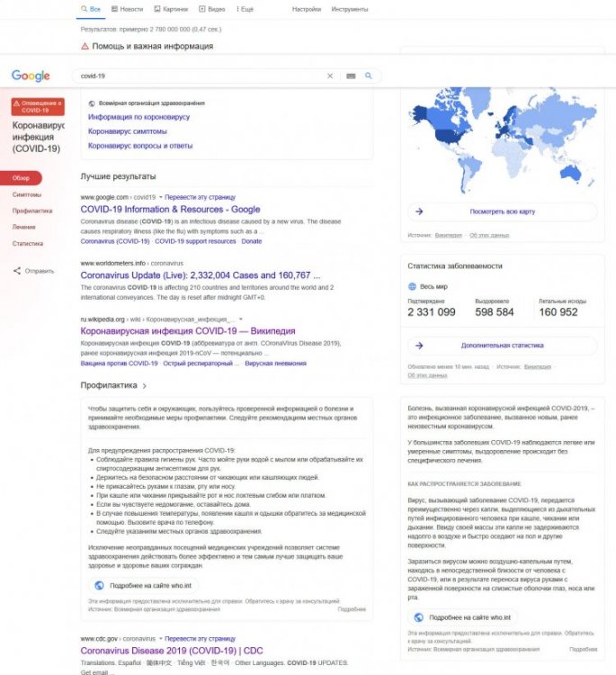Click the blue search magnifier icon

pos(369,76)
